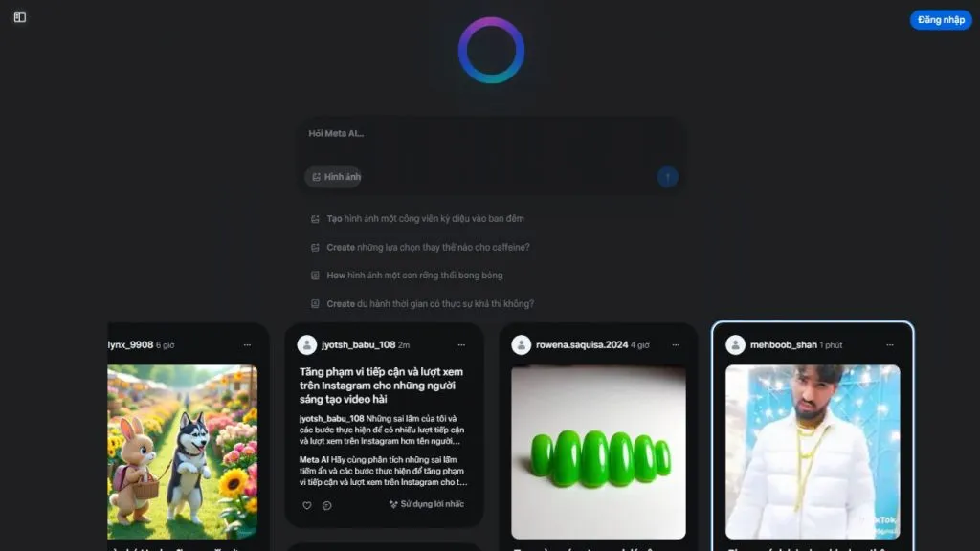Click the 4 giờ timestamp on rowena post
The image size is (980, 551).
click(640, 344)
